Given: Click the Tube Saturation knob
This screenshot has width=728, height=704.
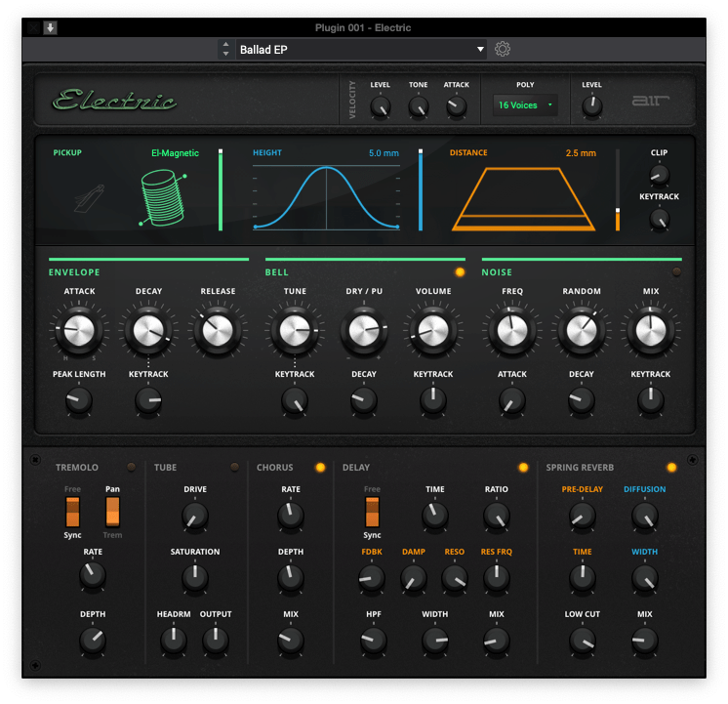Looking at the screenshot, I should (x=195, y=578).
